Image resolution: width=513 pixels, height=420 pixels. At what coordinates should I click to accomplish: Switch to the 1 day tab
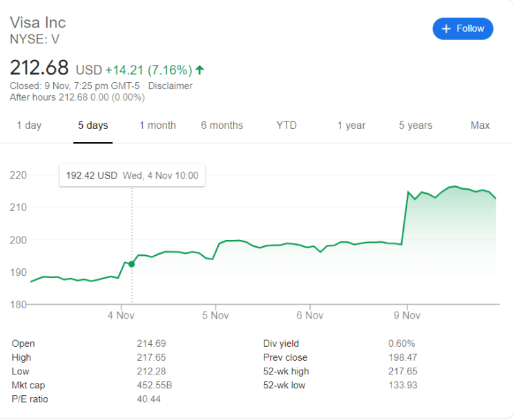[x=29, y=126]
